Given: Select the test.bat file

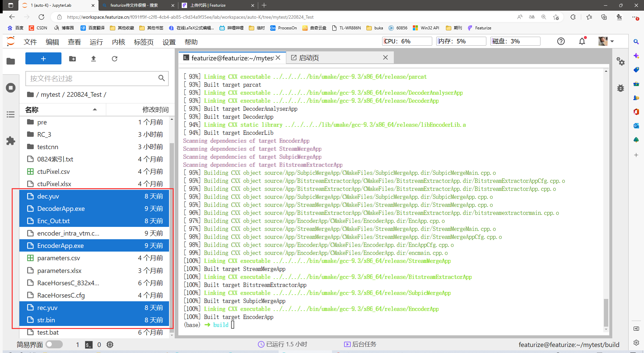Looking at the screenshot, I should pos(95,332).
